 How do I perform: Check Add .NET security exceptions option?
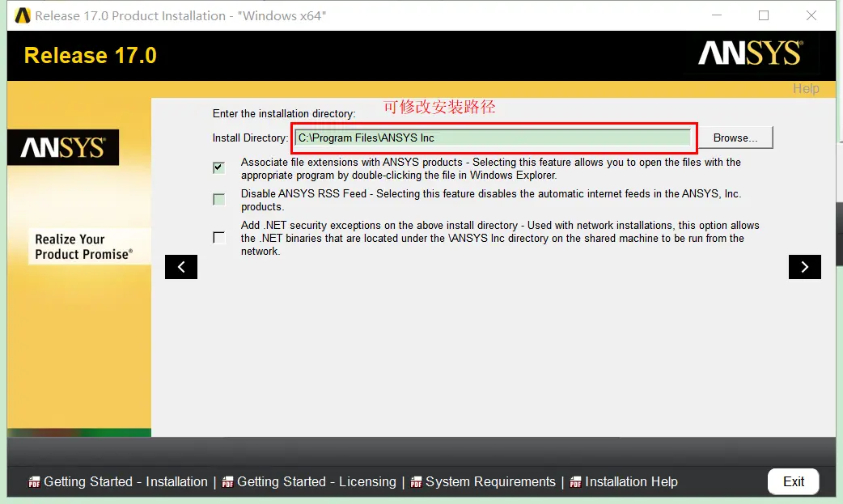coord(218,237)
